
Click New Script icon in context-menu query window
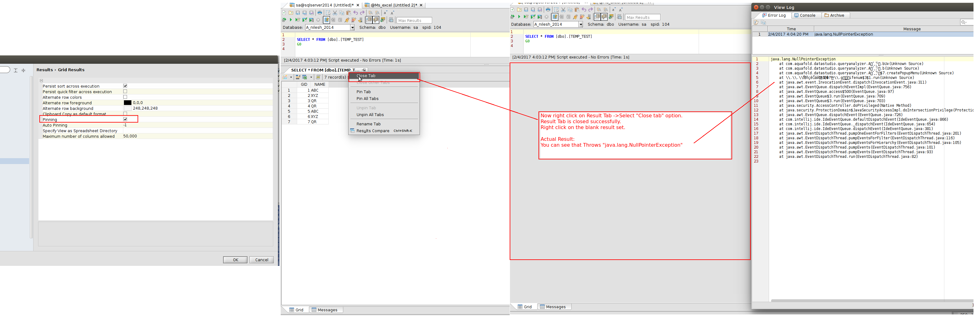pos(284,13)
